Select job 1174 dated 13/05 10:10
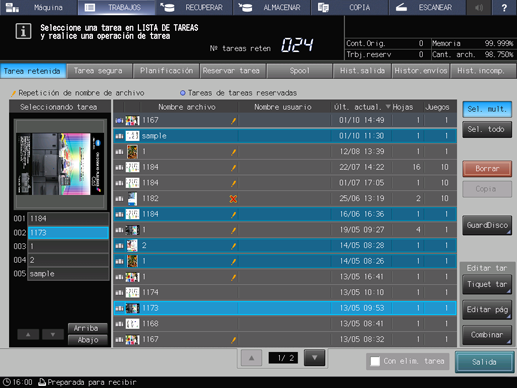517x388 pixels. (285, 293)
